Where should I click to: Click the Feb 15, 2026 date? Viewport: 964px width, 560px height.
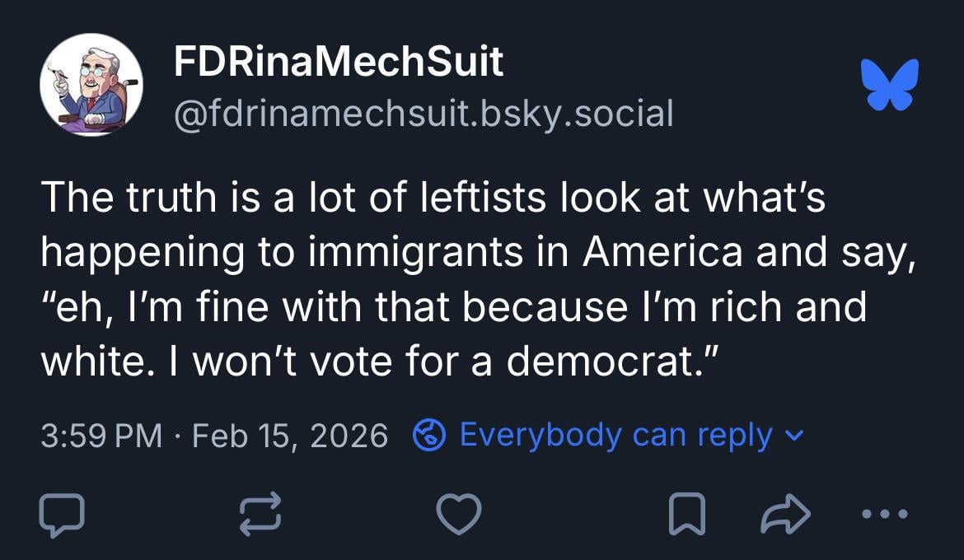tap(289, 435)
